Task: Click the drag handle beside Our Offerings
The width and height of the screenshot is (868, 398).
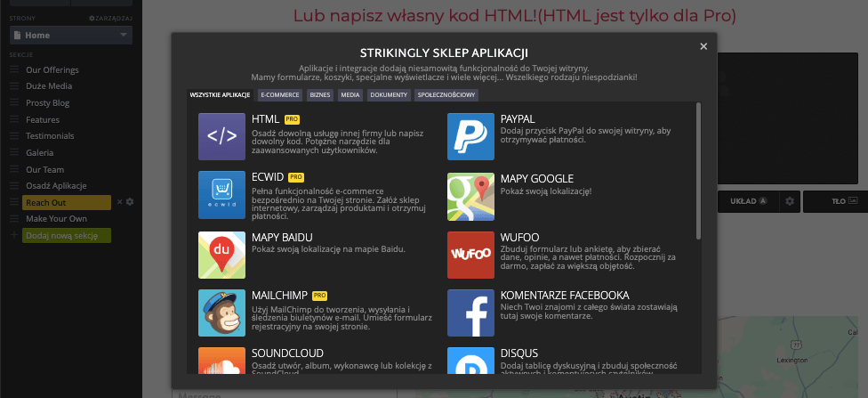Action: pos(14,69)
